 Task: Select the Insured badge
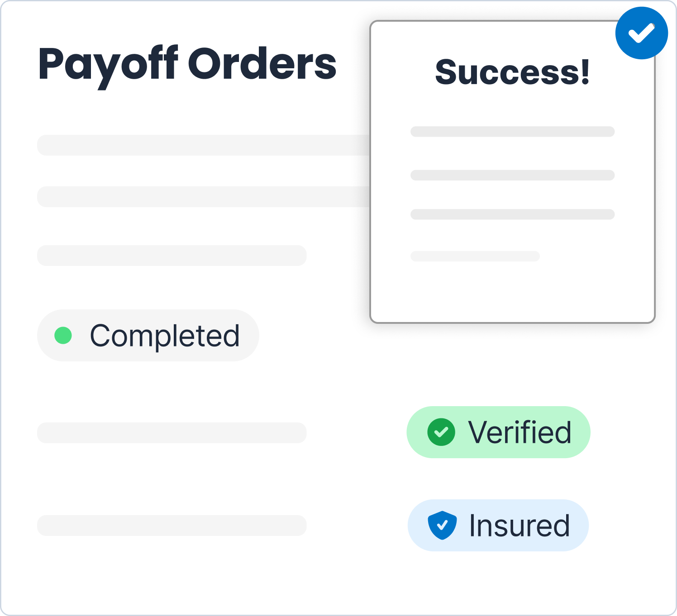tap(498, 525)
